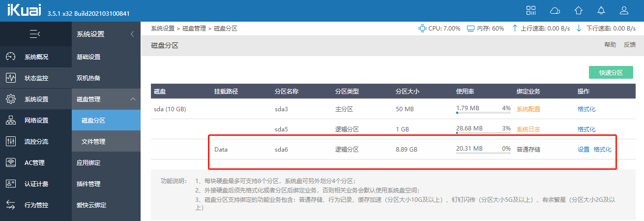This screenshot has height=221, width=644.
Task: Open the QR code grid icon
Action: coord(531,10)
